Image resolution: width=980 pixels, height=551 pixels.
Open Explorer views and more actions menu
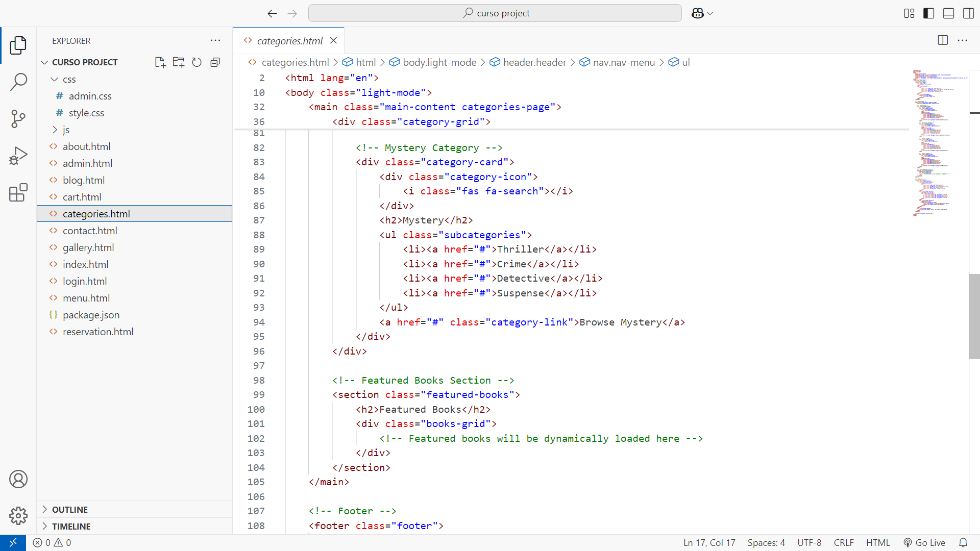(x=215, y=40)
